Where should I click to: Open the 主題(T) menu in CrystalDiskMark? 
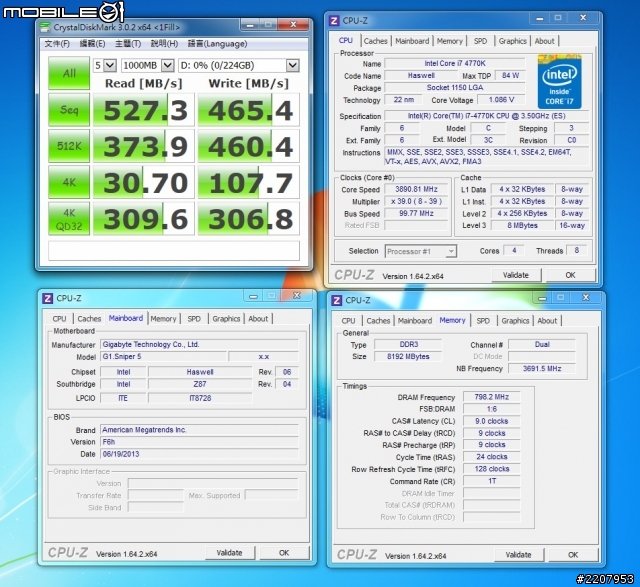[128, 44]
